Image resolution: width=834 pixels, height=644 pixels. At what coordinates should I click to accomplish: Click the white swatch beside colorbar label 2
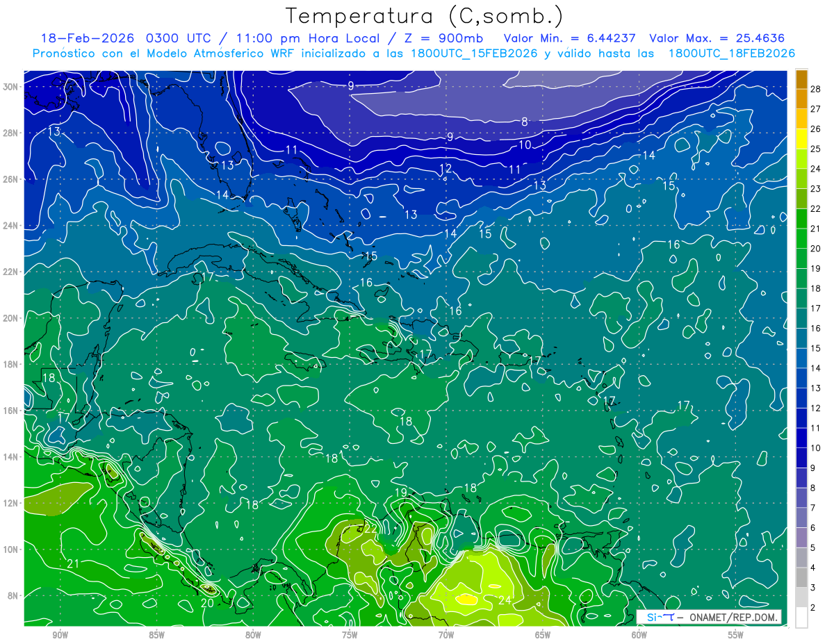point(801,617)
